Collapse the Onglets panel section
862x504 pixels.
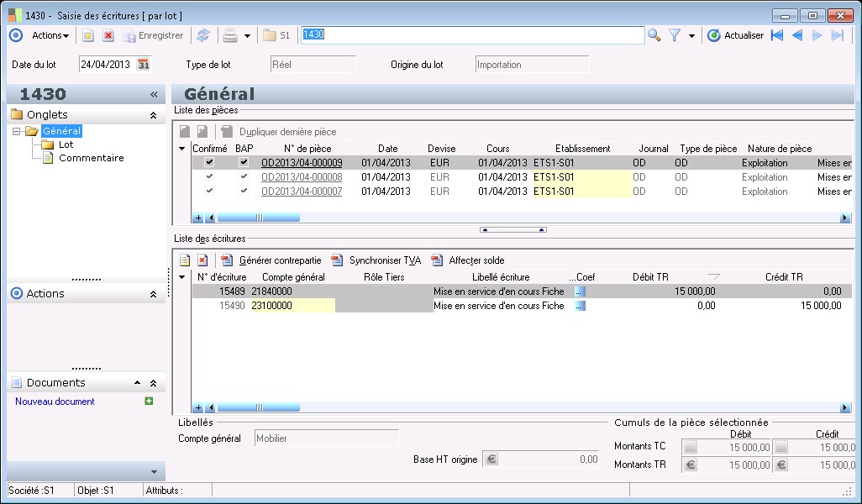(x=153, y=115)
